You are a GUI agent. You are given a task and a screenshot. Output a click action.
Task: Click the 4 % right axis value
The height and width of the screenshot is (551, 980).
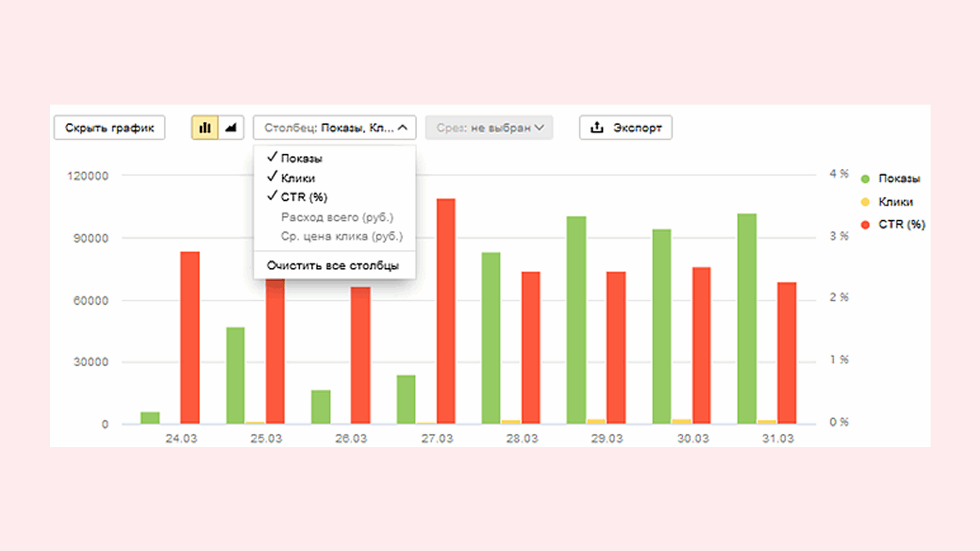(x=839, y=174)
